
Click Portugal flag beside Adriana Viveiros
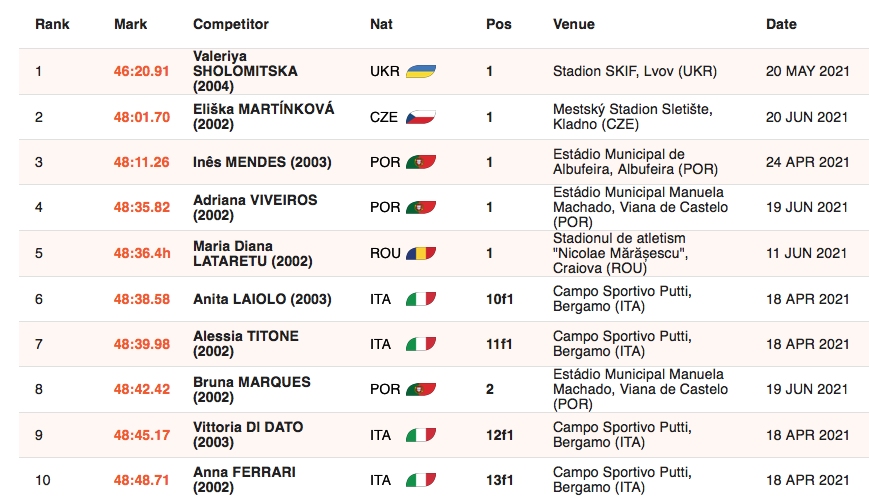(x=421, y=207)
